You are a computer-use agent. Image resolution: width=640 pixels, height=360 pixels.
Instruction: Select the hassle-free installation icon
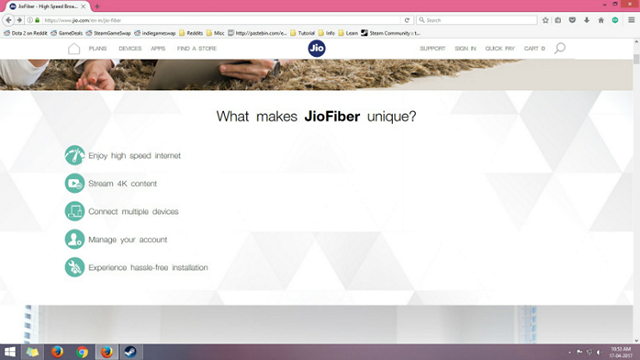click(75, 267)
